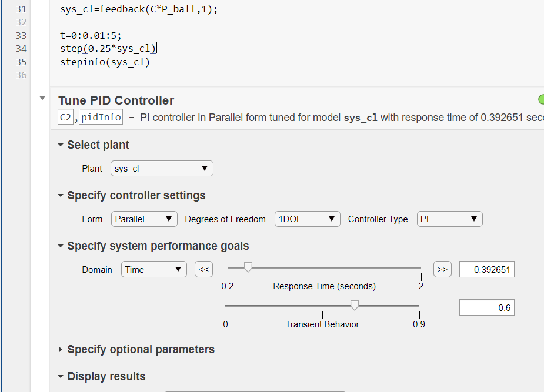
Task: Open the Form dropdown set to Parallel
Action: (144, 219)
